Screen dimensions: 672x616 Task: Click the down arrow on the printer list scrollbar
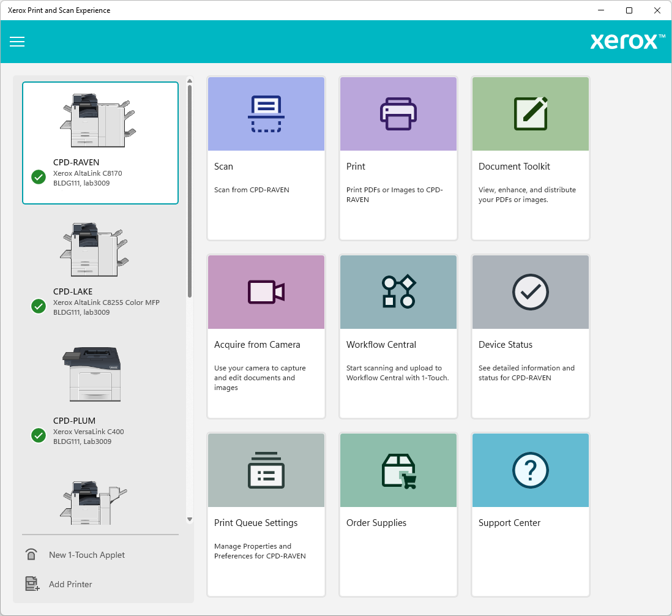(189, 519)
